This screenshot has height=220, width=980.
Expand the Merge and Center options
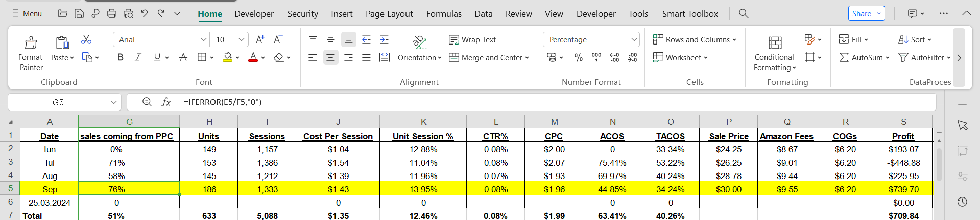pyautogui.click(x=527, y=58)
